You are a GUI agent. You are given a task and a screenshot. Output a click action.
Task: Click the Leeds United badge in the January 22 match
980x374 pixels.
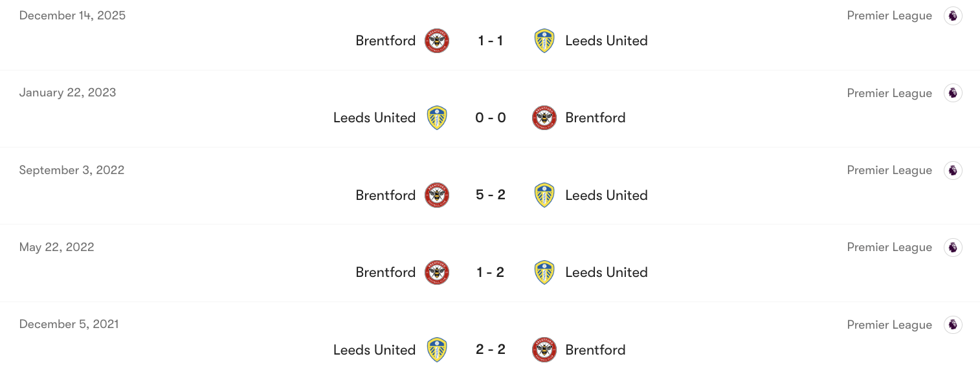437,117
